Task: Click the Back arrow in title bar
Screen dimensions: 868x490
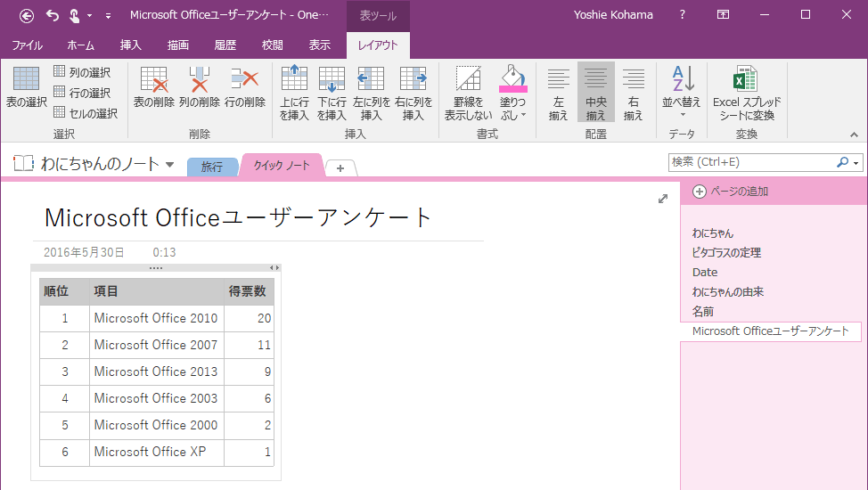Action: click(27, 16)
